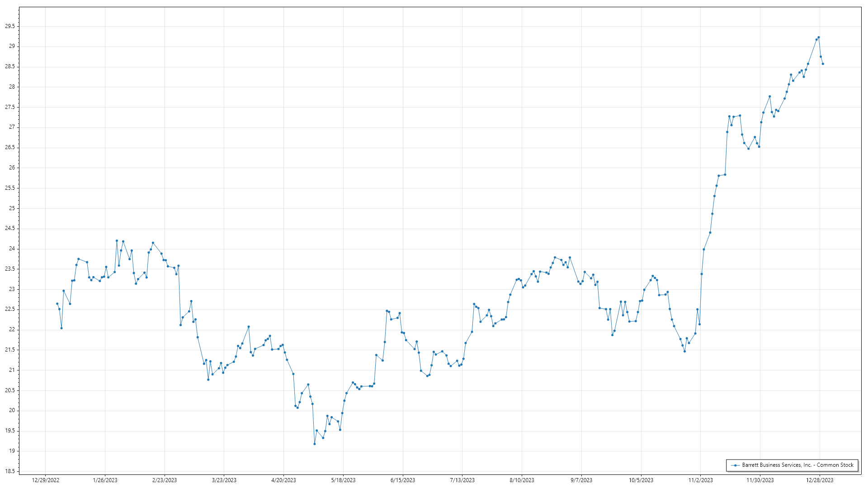Click the 6/15/2023 x-axis date label
Image resolution: width=868 pixels, height=488 pixels.
pyautogui.click(x=403, y=480)
